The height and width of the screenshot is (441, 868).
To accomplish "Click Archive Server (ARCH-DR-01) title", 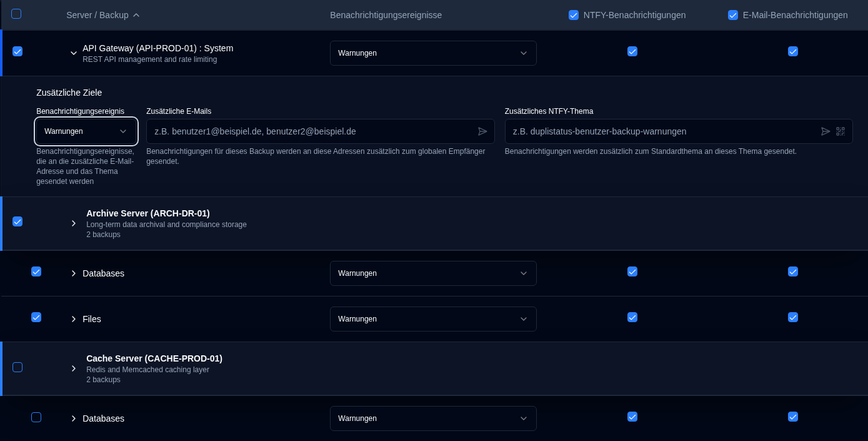I will pos(148,213).
